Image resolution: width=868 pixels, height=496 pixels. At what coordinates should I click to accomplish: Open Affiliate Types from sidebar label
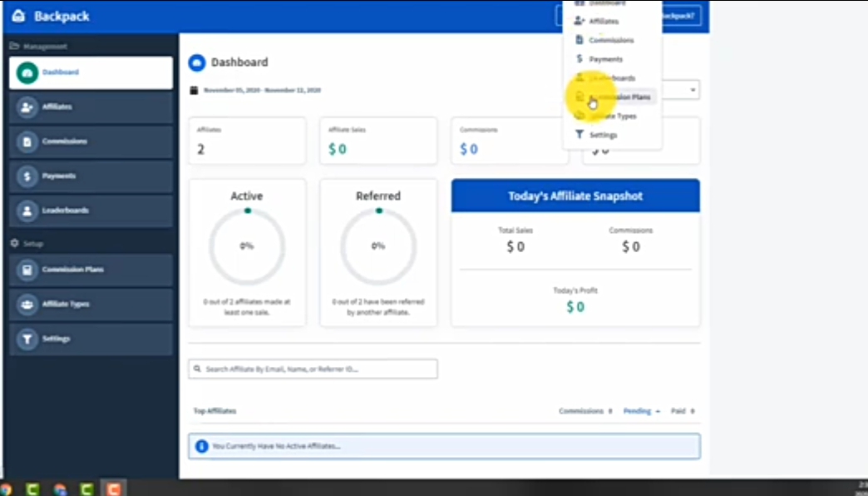66,304
